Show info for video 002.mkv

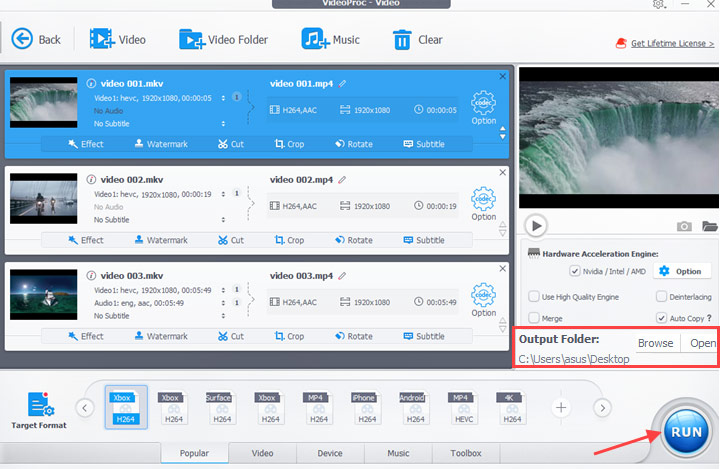point(91,180)
